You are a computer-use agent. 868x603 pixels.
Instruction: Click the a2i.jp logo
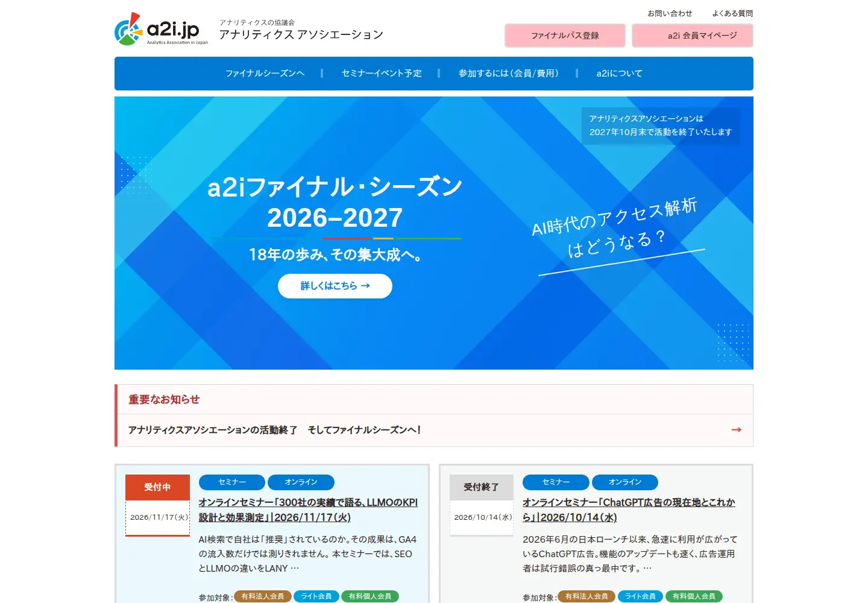click(161, 29)
